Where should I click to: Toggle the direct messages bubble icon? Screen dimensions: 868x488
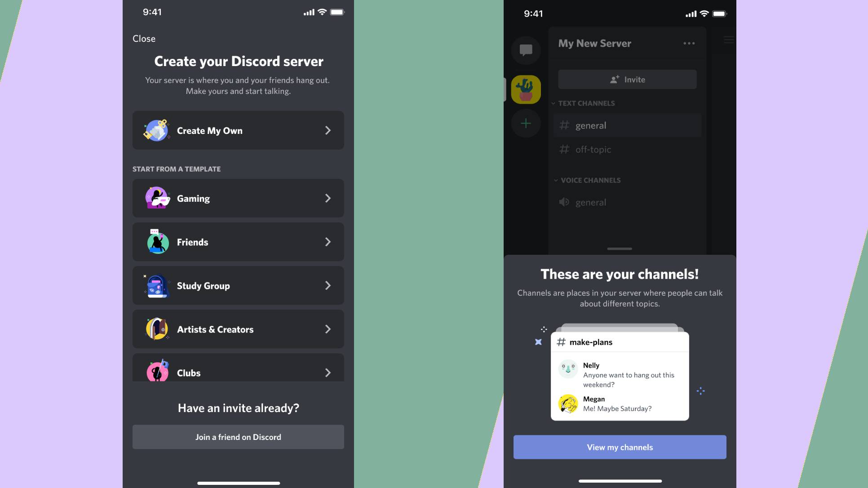coord(525,49)
